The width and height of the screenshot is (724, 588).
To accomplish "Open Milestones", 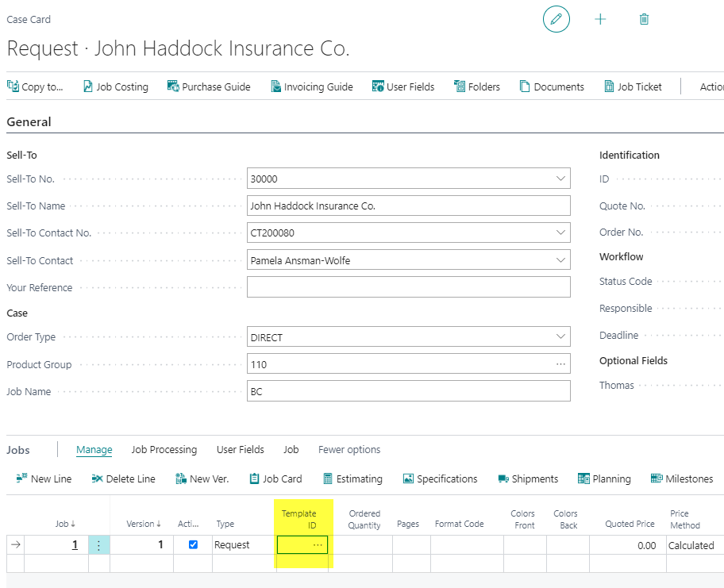I will pos(681,478).
